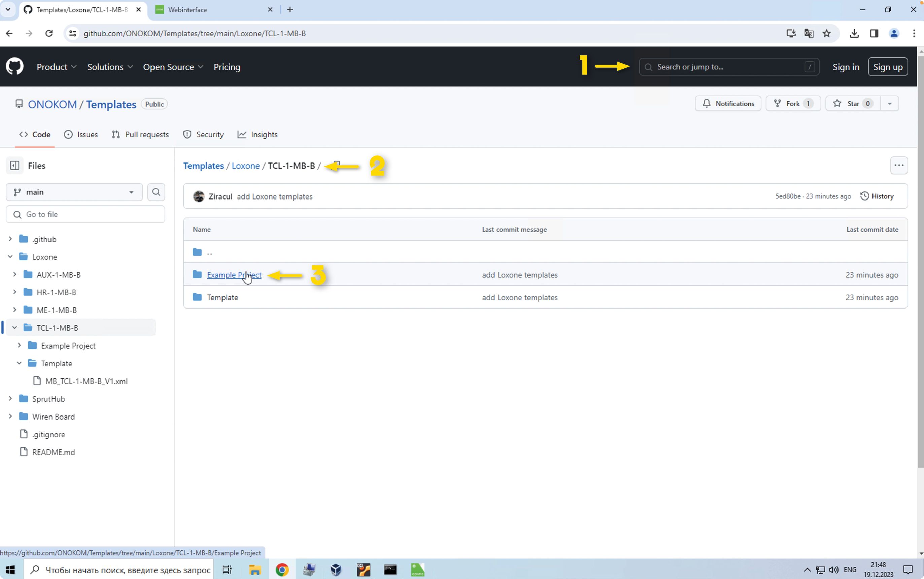Screen dimensions: 924x579
Task: Click the Sign up button
Action: 887,67
